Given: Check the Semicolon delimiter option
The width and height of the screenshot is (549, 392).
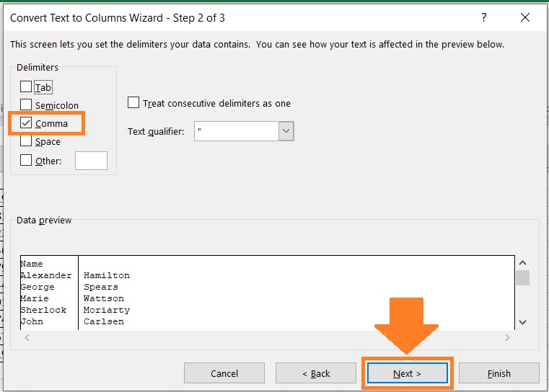Looking at the screenshot, I should (26, 104).
